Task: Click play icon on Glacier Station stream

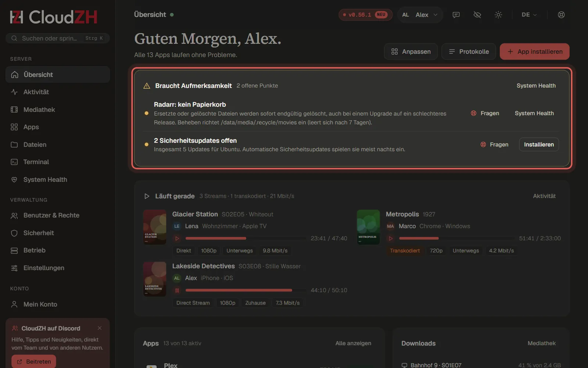Action: coord(177,238)
